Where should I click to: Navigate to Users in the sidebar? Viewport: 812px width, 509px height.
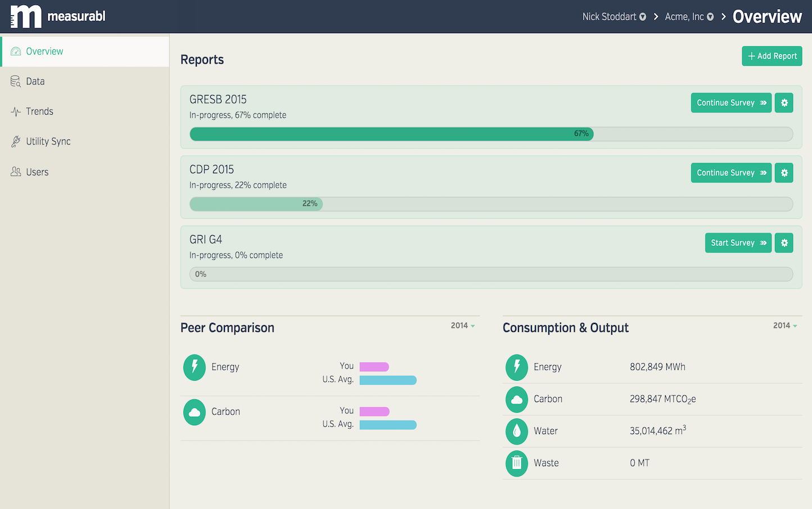tap(85, 172)
